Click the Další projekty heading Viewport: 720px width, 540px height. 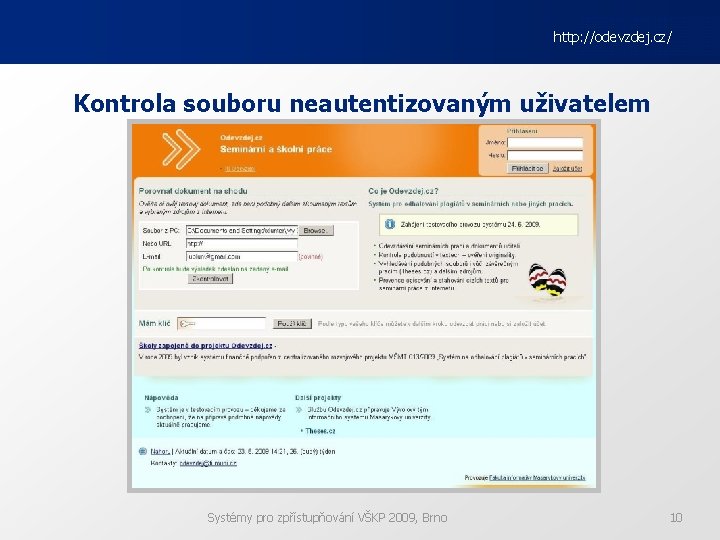(318, 398)
